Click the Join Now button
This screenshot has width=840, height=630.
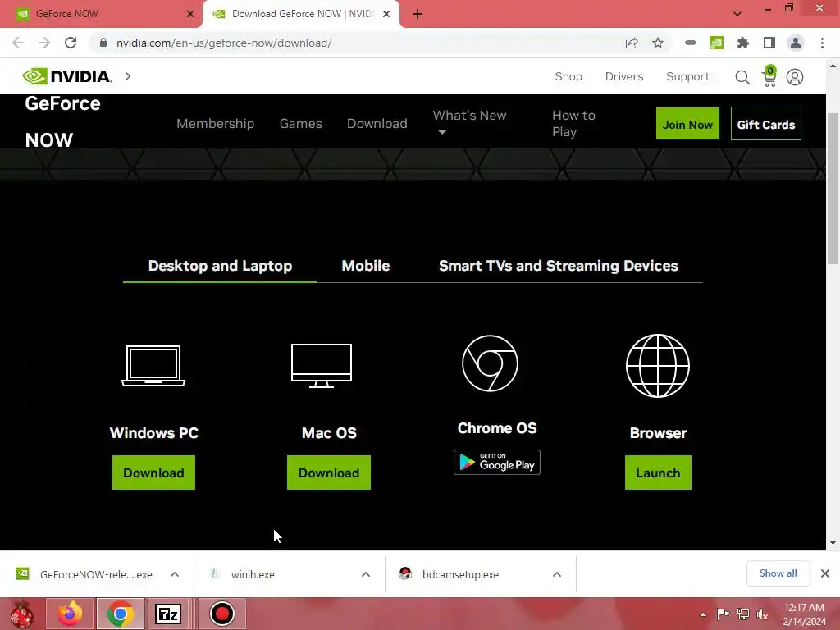pyautogui.click(x=687, y=124)
